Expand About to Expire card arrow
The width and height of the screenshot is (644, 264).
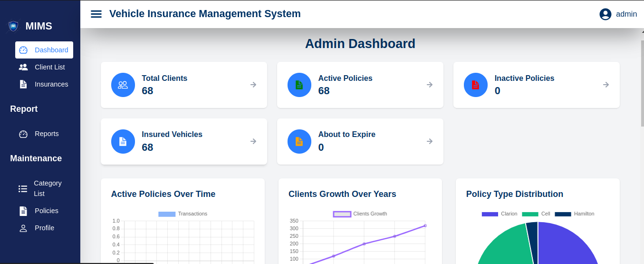[430, 141]
